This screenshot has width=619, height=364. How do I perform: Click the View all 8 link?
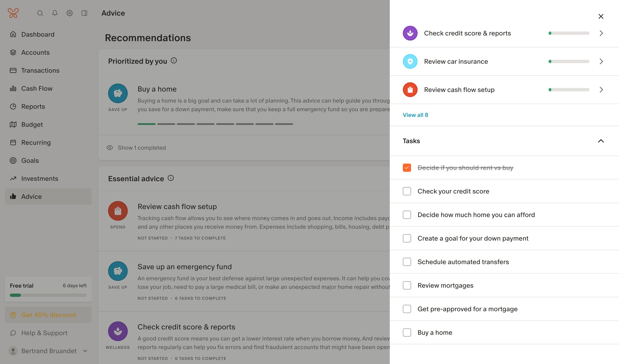415,115
